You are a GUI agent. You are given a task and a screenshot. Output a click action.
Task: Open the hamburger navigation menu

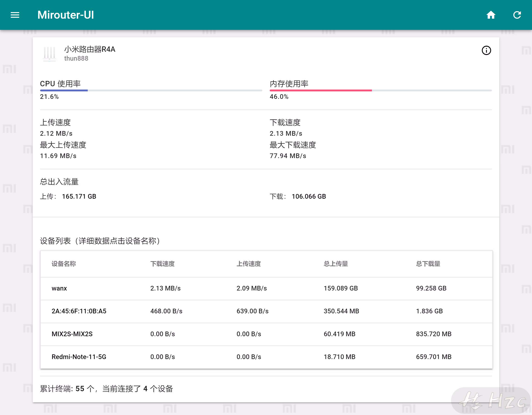click(15, 15)
